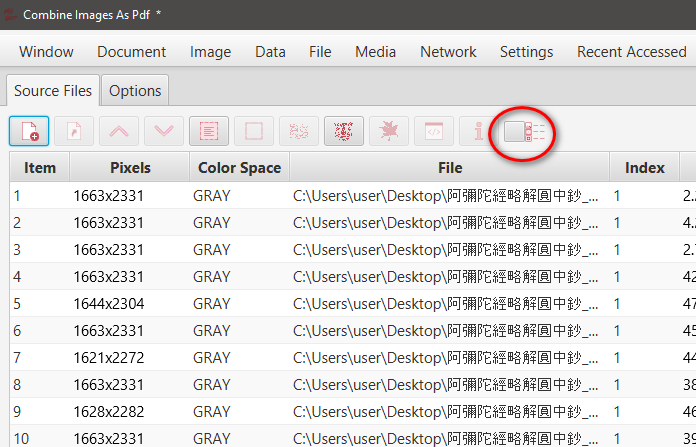
Task: Open the Recent Accessed menu
Action: tap(632, 52)
